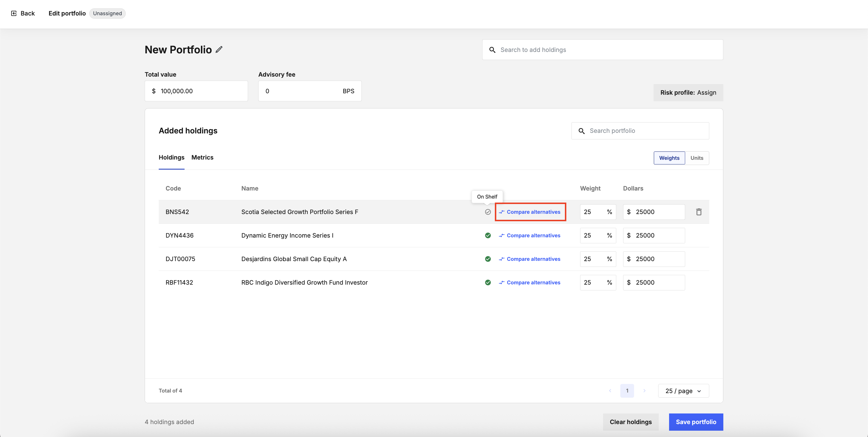This screenshot has height=437, width=868.
Task: Switch to Weights view
Action: [669, 158]
